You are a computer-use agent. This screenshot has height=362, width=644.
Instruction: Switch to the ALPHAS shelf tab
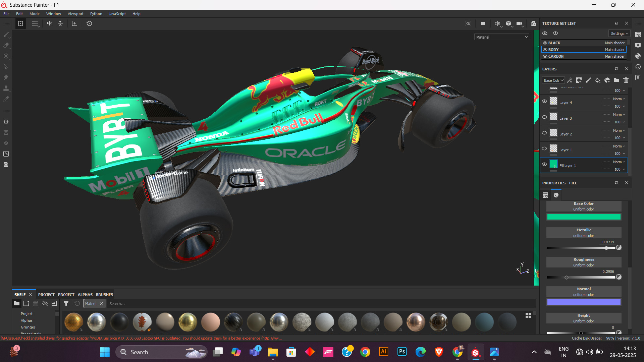(85, 295)
